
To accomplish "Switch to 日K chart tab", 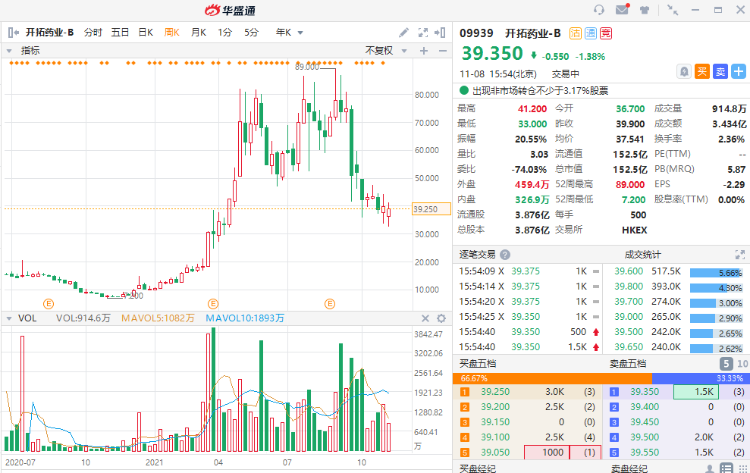I will pos(145,33).
